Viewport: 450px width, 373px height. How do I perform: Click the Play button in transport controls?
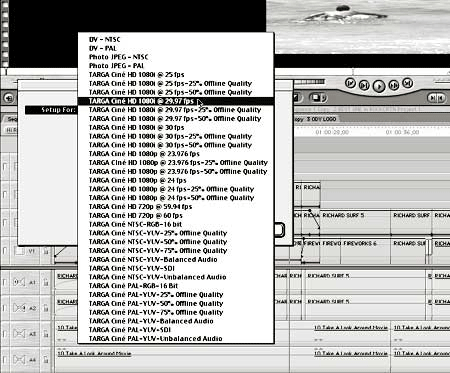(x=378, y=86)
